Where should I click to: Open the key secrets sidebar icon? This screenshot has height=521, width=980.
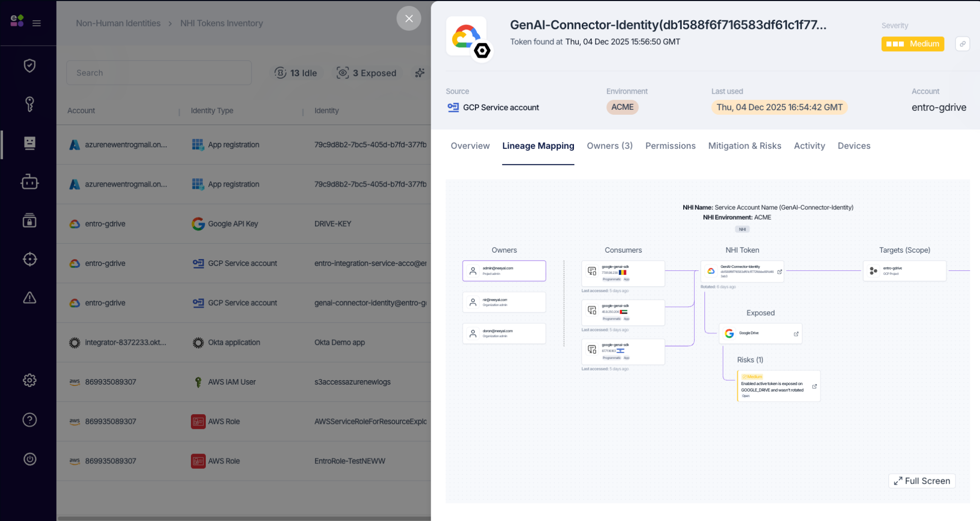click(x=30, y=104)
